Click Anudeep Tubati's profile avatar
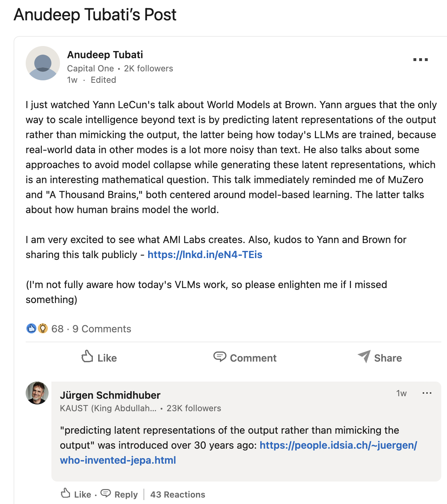The height and width of the screenshot is (504, 447). 43,63
